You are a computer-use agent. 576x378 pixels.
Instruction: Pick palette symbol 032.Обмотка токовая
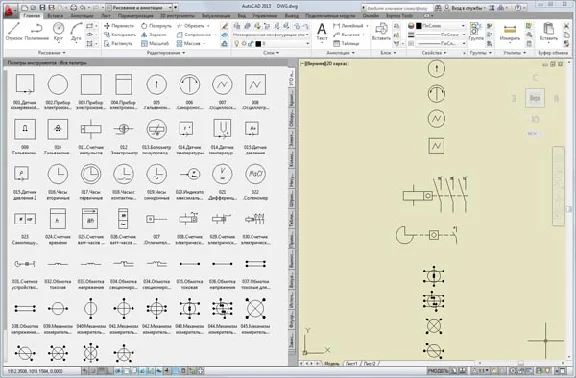pyautogui.click(x=58, y=274)
